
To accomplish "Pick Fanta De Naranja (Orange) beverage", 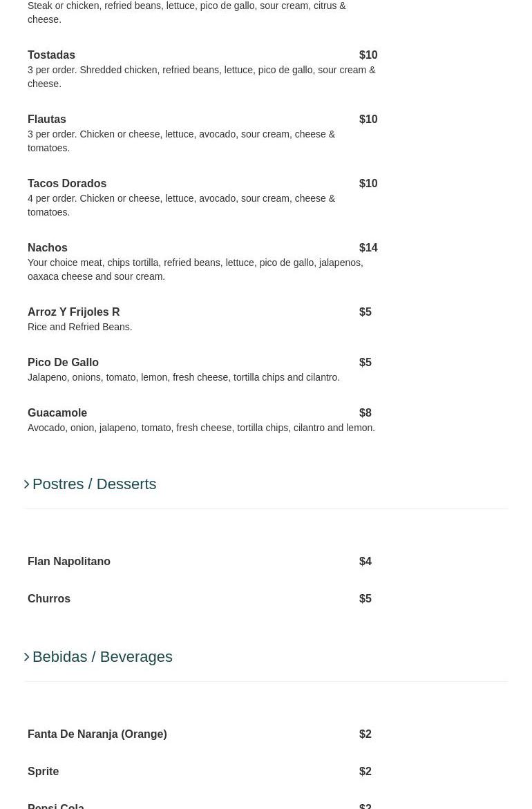I will tap(97, 734).
